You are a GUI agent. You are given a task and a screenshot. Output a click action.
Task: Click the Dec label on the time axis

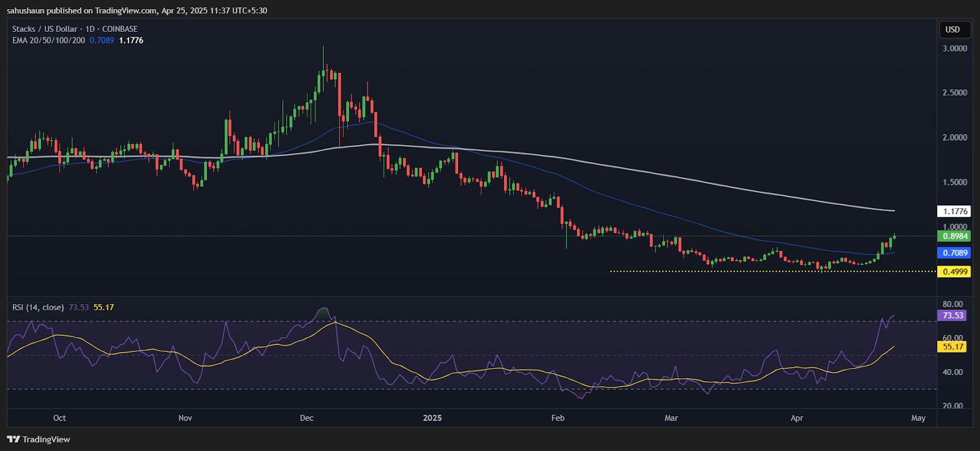[x=307, y=419]
